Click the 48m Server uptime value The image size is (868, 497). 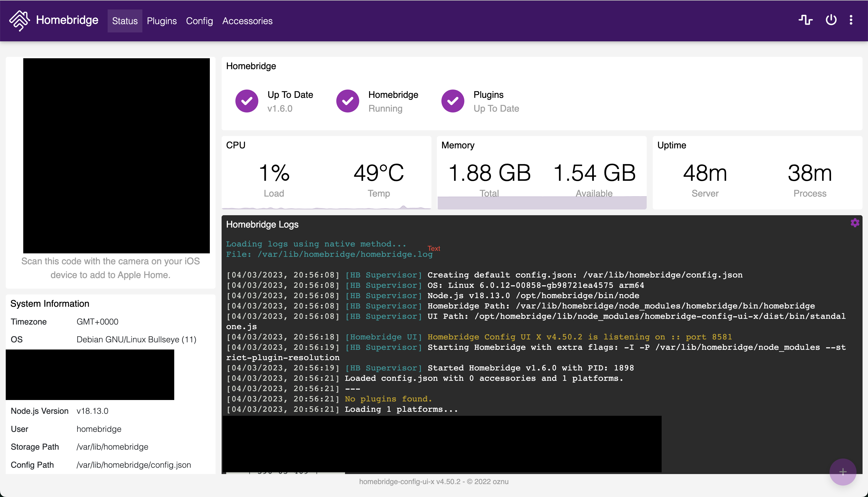[705, 173]
